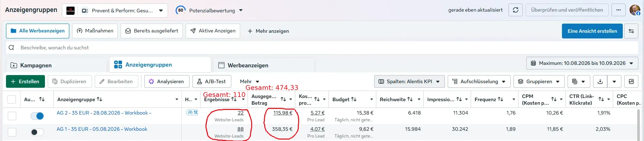The height and width of the screenshot is (141, 644).
Task: Open the view filter settings icon
Action: point(631,31)
